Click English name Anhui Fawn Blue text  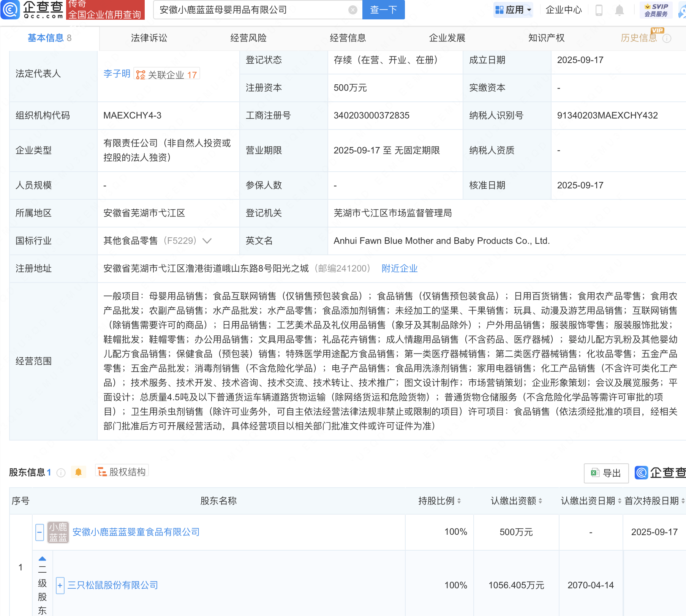coord(442,241)
